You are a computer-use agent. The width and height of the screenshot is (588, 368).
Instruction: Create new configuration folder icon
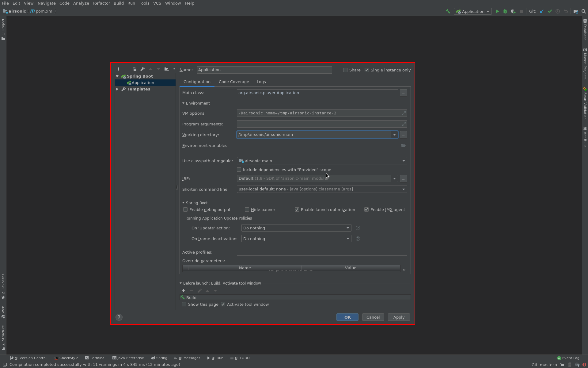click(166, 69)
